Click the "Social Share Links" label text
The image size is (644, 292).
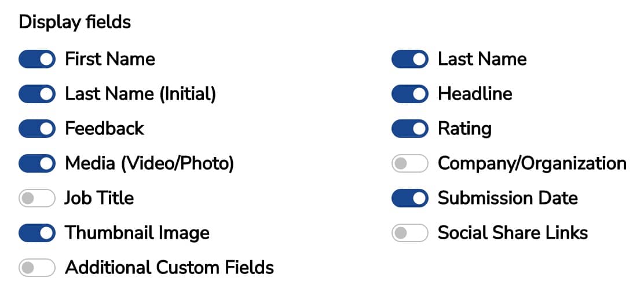[513, 233]
